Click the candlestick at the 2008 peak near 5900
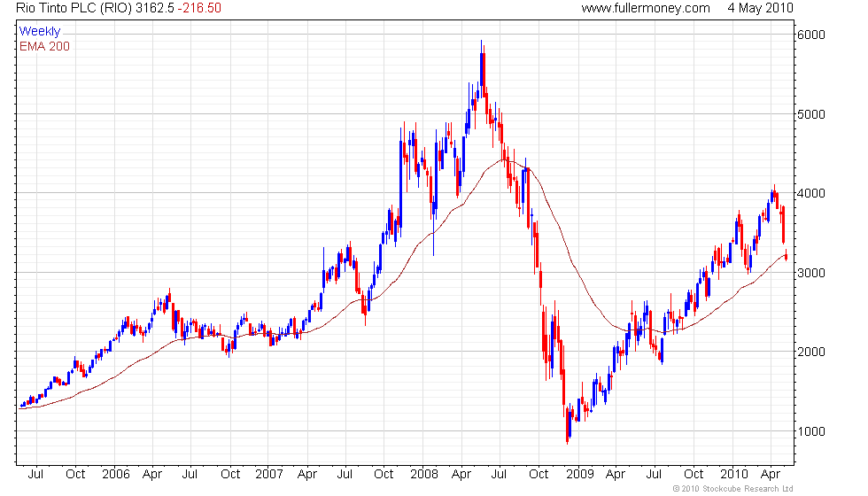This screenshot has height=496, width=868. pos(482,69)
